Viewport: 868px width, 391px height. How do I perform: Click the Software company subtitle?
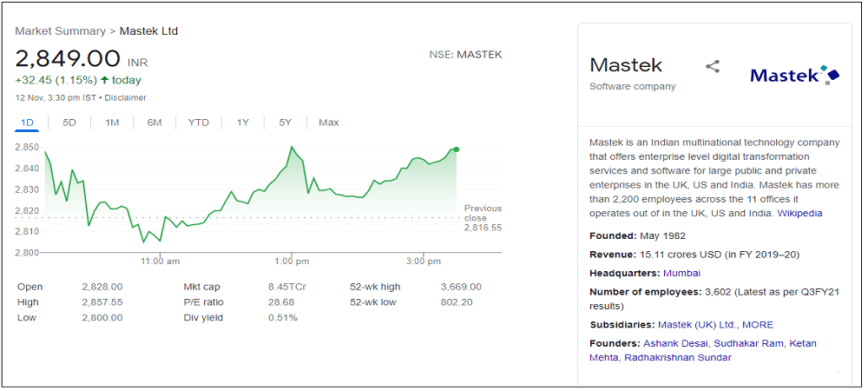[633, 86]
